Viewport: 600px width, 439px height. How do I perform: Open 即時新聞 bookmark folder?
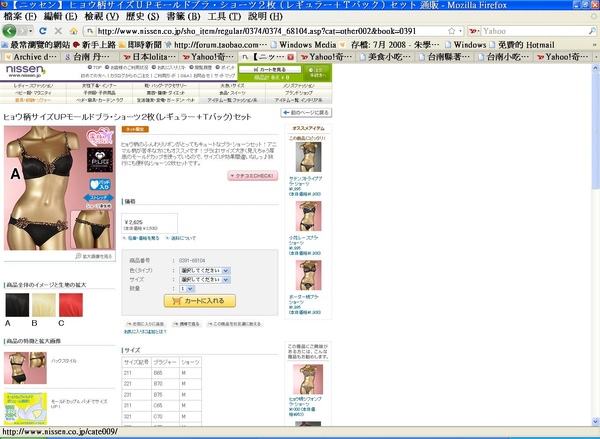pos(140,45)
